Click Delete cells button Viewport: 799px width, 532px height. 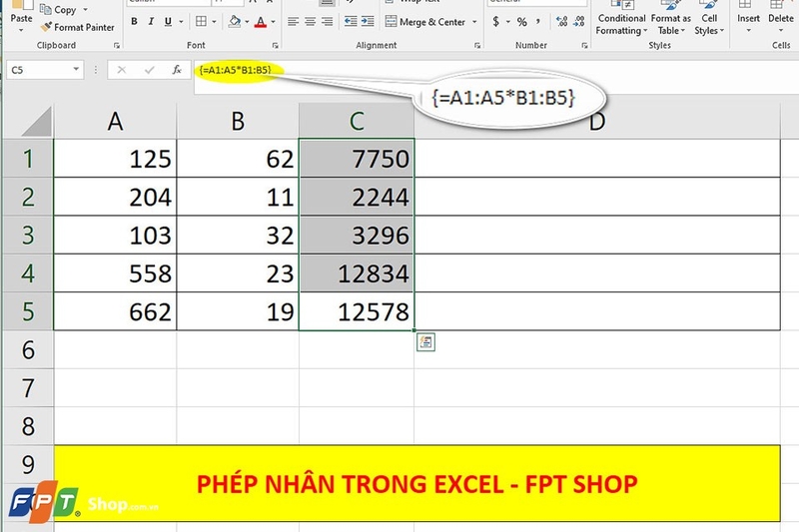(781, 18)
